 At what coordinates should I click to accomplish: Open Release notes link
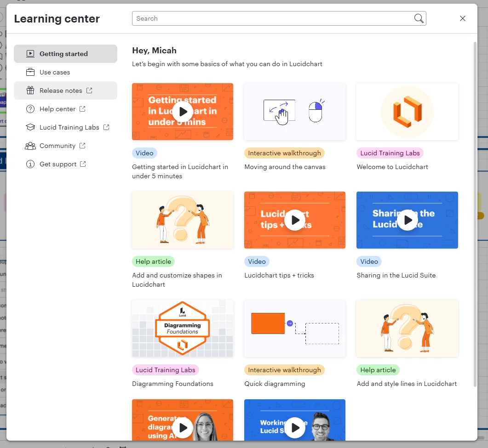click(65, 91)
